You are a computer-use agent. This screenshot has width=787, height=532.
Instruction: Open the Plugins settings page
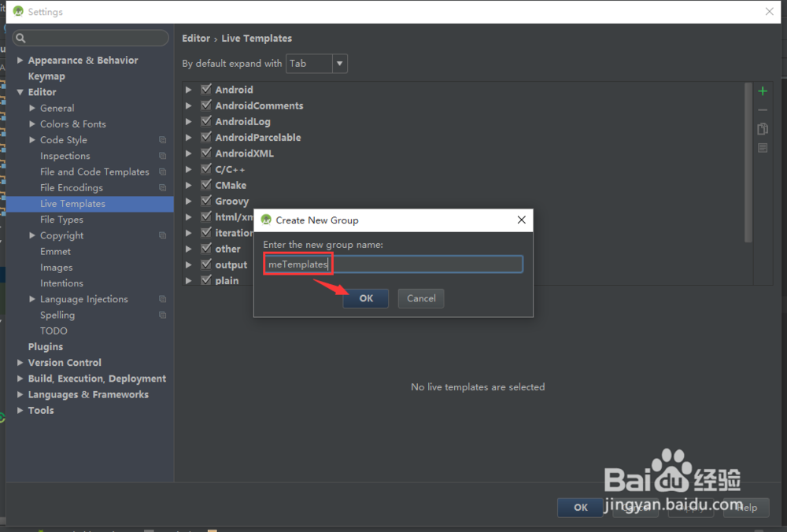pos(45,346)
